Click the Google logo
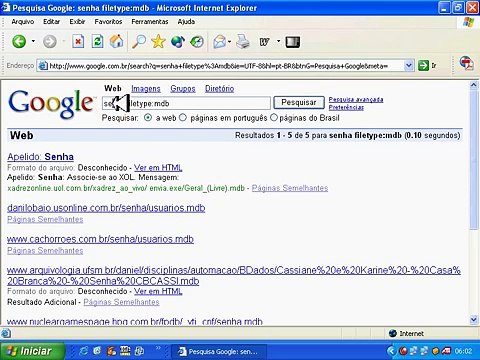 pos(51,103)
